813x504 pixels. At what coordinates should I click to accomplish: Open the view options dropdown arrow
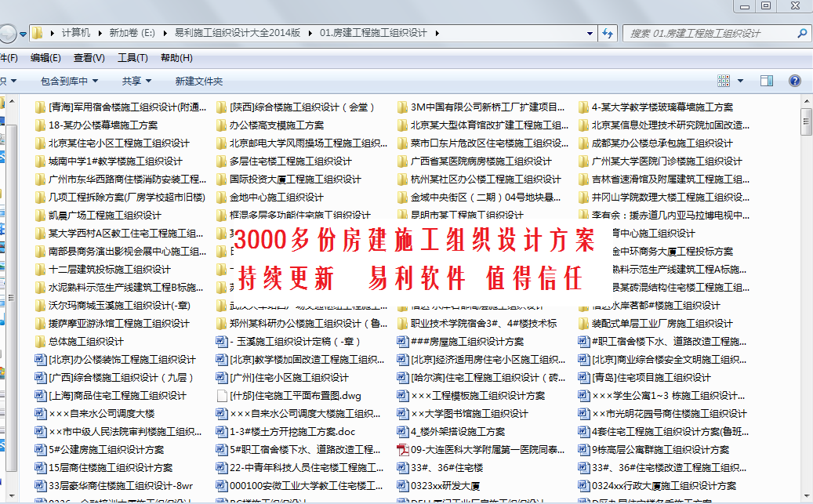tap(741, 81)
